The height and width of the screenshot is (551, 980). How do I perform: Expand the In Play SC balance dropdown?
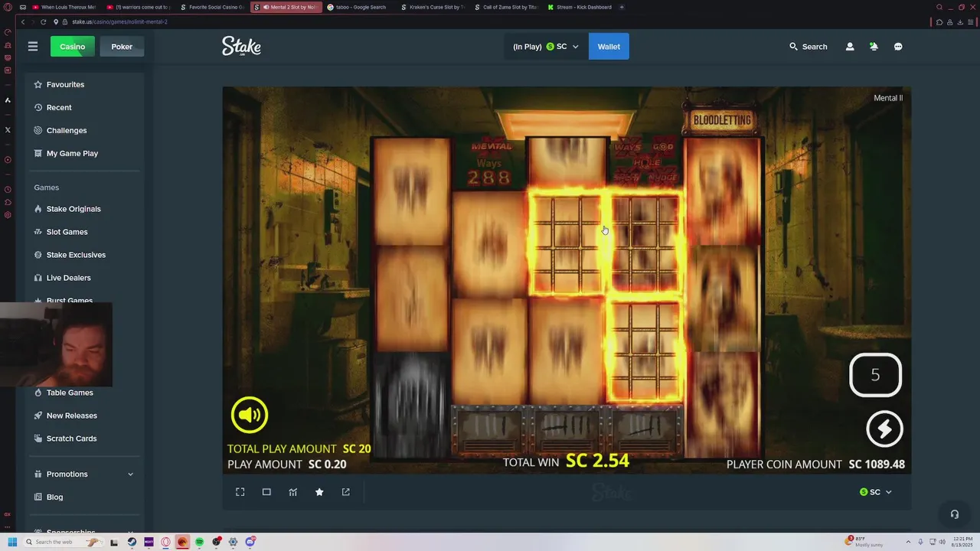pos(546,47)
